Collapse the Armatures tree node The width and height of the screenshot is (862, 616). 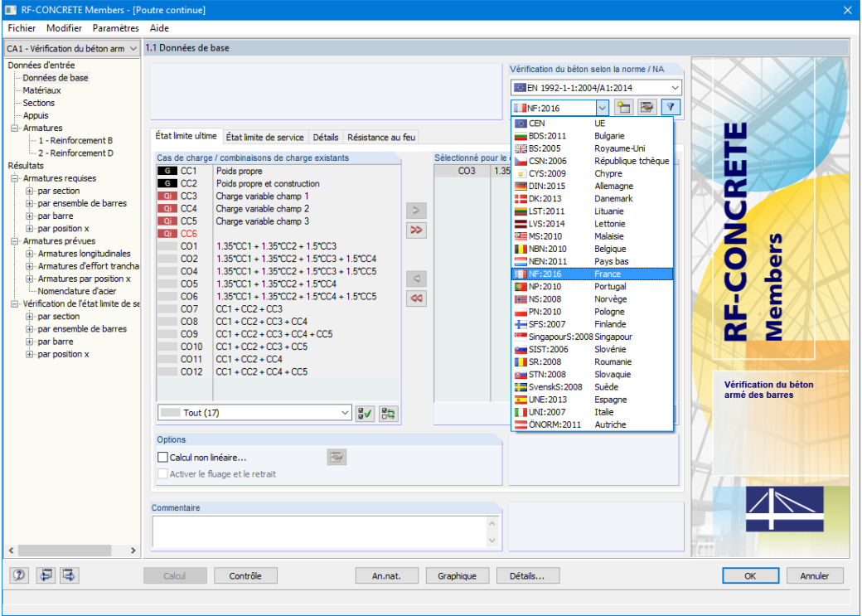click(14, 129)
